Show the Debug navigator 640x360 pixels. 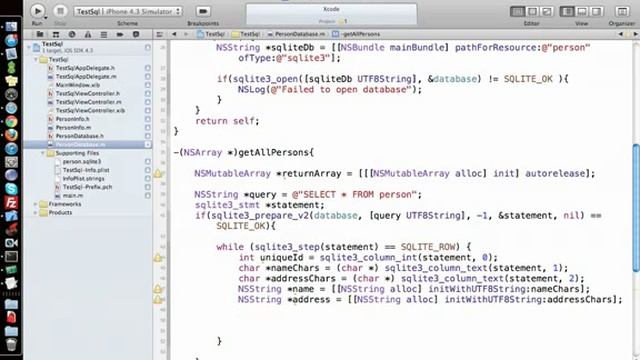[104, 34]
